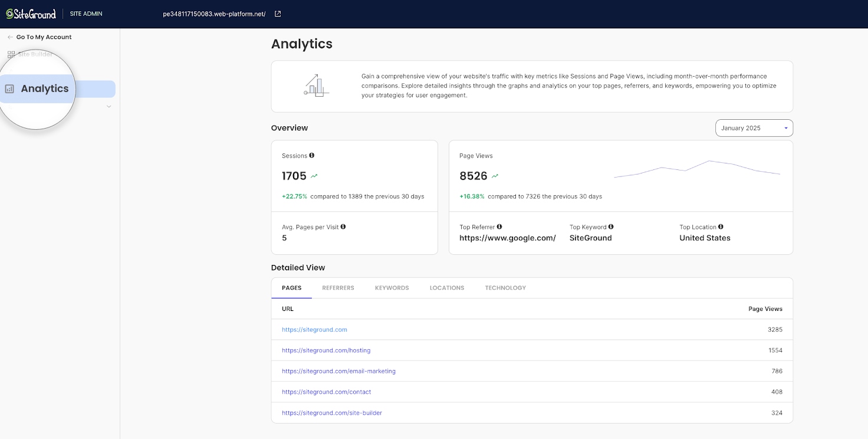Screen dimensions: 868x439
Task: Click the SiteGround logo
Action: 31,14
